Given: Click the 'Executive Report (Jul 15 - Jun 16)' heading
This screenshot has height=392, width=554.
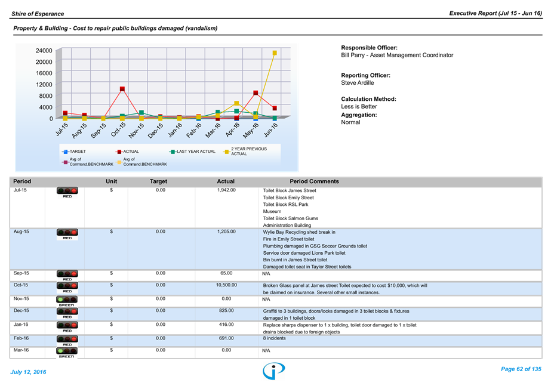Looking at the screenshot, I should click(495, 13).
